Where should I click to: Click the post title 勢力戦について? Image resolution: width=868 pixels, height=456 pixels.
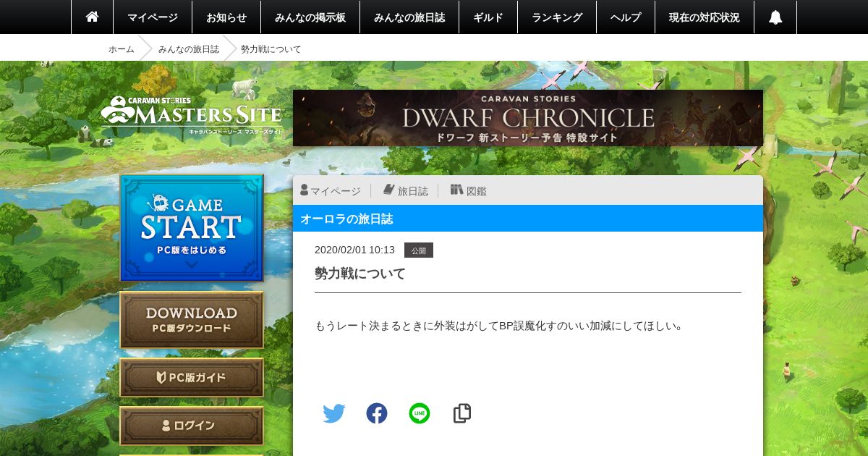tap(360, 274)
